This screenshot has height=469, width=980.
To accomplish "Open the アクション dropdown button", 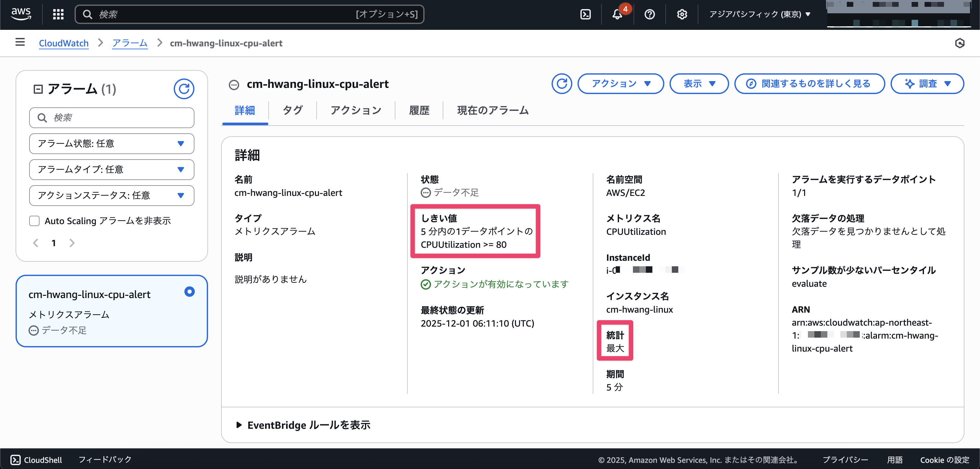I will [620, 84].
